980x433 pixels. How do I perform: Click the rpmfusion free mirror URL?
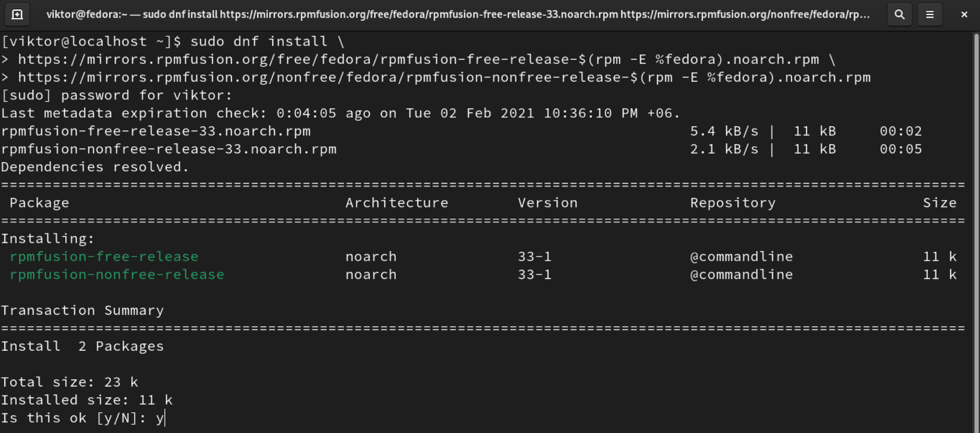tap(418, 59)
